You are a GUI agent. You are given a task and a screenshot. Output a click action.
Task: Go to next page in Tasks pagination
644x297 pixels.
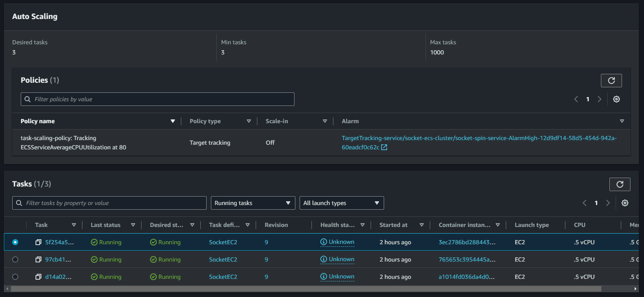pyautogui.click(x=608, y=203)
